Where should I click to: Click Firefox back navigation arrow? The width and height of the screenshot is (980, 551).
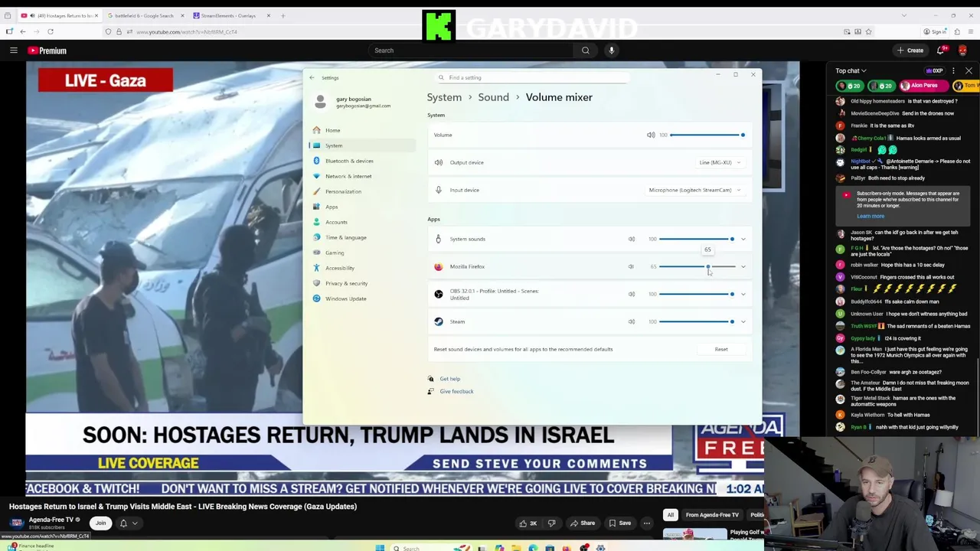pyautogui.click(x=23, y=31)
